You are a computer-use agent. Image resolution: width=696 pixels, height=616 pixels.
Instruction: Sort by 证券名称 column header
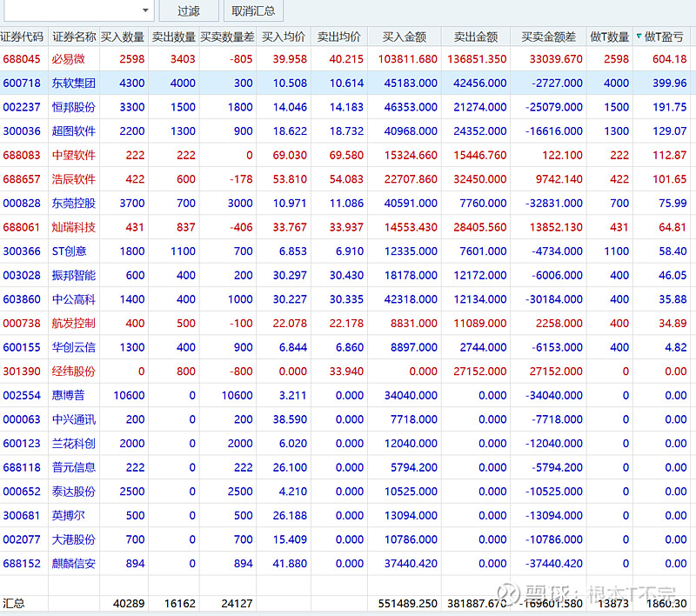point(74,37)
